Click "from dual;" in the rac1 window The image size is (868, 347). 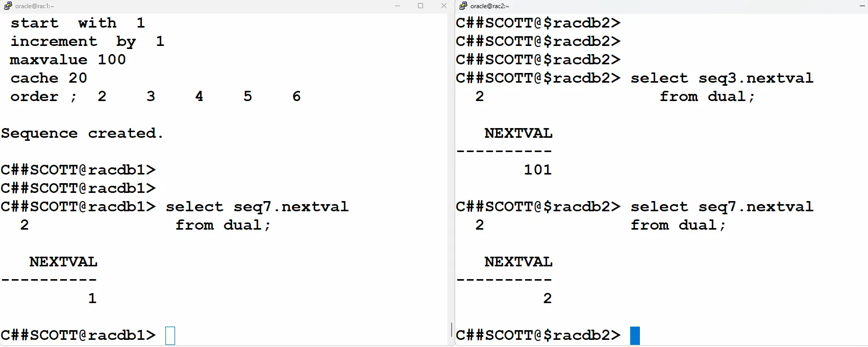223,226
